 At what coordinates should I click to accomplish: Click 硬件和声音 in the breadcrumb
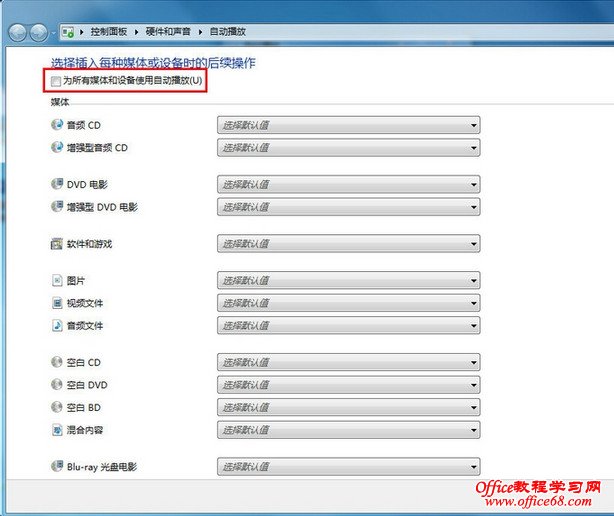(168, 32)
